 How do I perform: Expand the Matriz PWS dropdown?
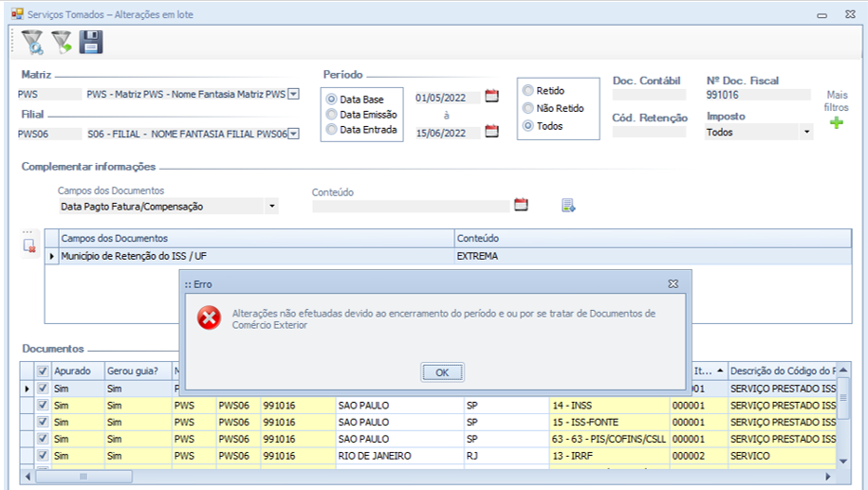(x=293, y=94)
